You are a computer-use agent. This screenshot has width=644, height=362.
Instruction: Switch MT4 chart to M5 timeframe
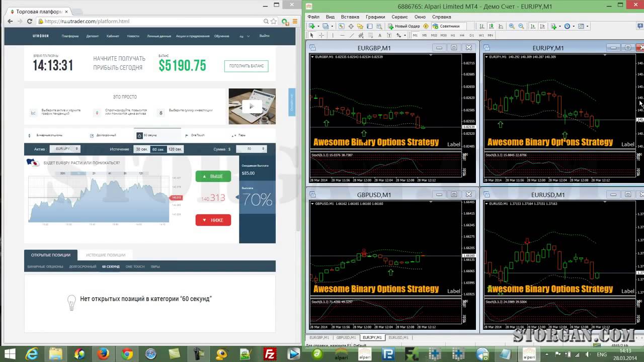click(425, 35)
